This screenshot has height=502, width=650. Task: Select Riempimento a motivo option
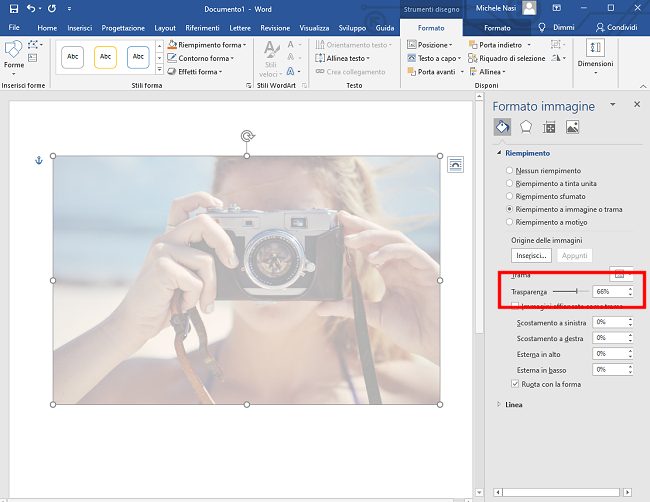[x=509, y=222]
